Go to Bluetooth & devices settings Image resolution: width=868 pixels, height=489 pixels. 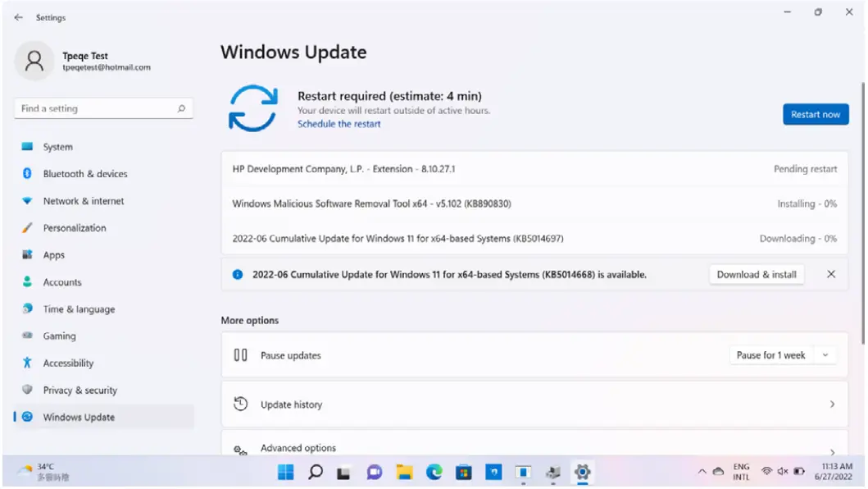tap(84, 173)
